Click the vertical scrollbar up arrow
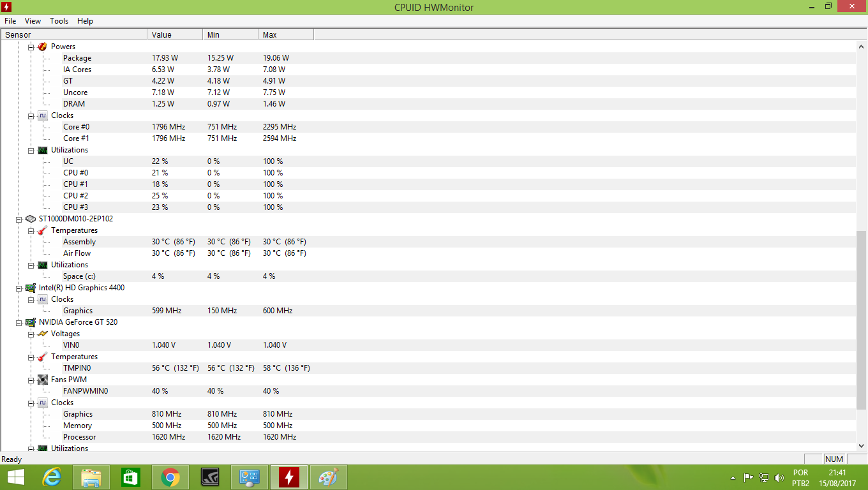Viewport: 868px width, 490px height. [861, 47]
